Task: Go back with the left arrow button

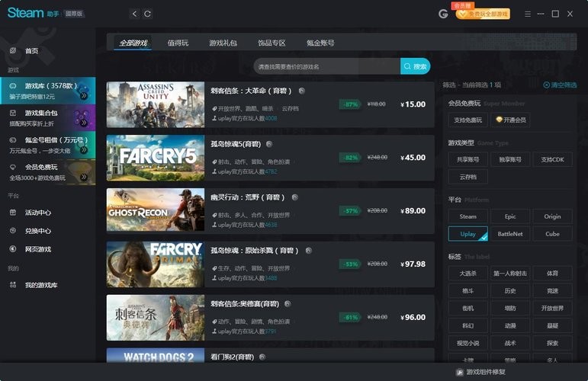Action: pyautogui.click(x=135, y=14)
